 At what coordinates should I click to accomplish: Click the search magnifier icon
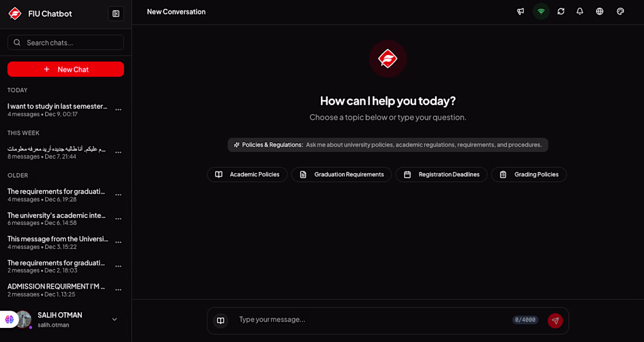tap(17, 42)
